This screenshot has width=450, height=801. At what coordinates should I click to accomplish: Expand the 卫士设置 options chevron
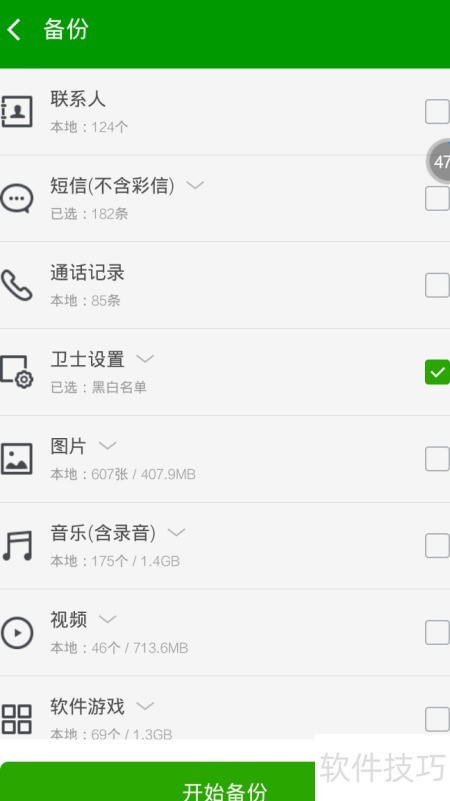coord(145,359)
